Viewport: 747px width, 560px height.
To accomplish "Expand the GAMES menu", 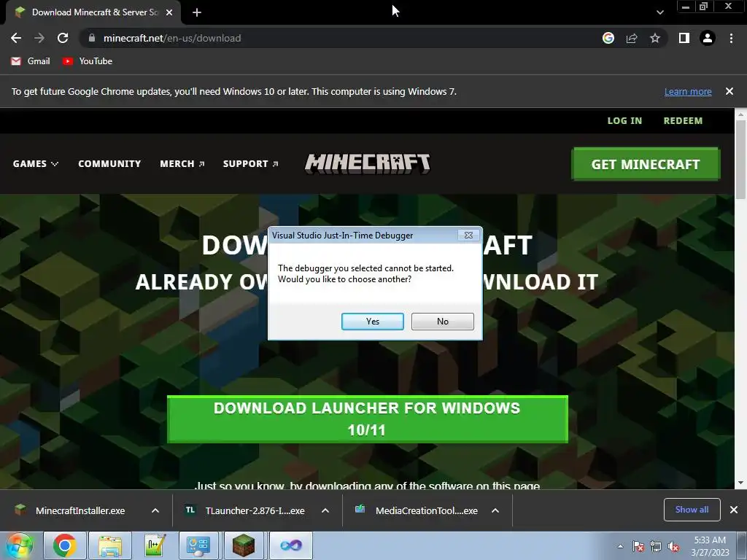I will (35, 164).
